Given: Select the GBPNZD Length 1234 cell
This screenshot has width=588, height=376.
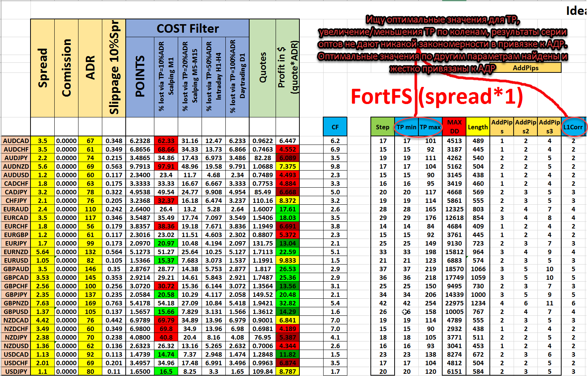Looking at the screenshot, I should (478, 303).
